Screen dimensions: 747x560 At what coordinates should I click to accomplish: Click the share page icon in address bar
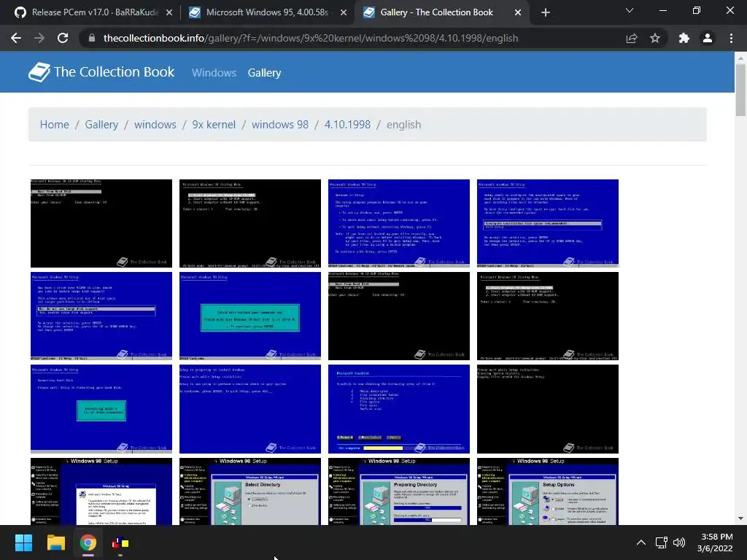coord(632,38)
